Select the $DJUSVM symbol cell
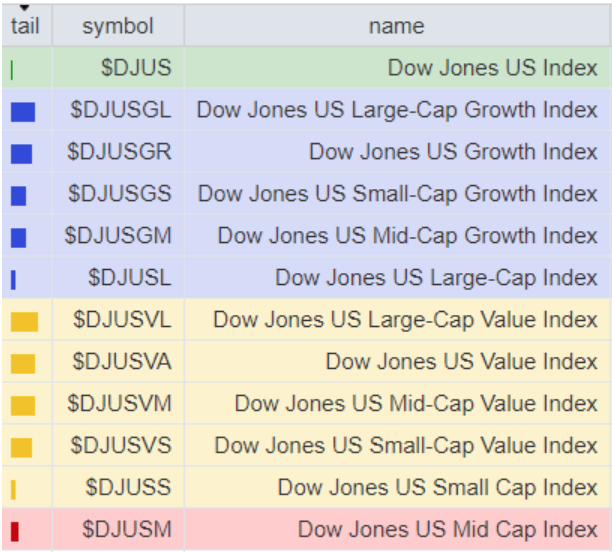612x552 pixels. (120, 404)
